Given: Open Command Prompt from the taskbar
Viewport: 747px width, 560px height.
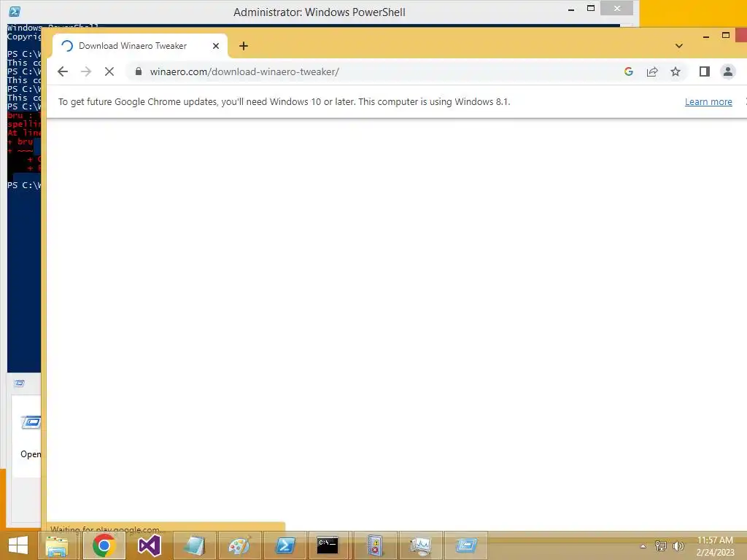Looking at the screenshot, I should (328, 545).
